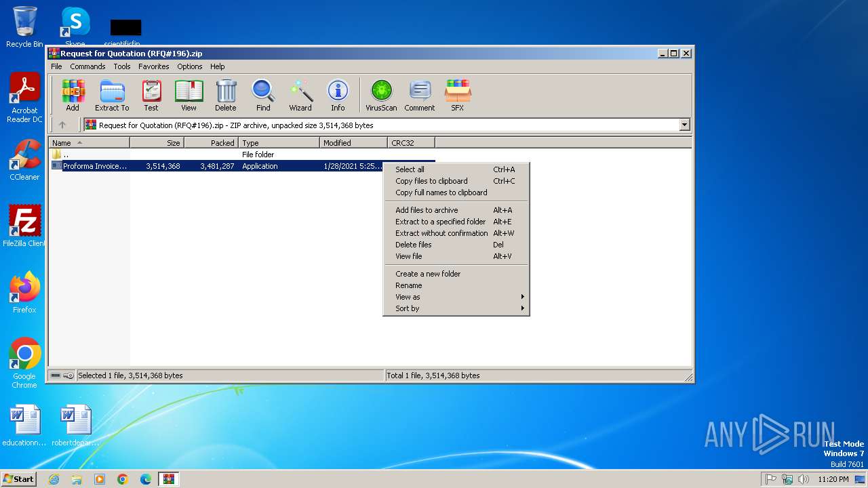Open Google Chrome desktop shortcut

pyautogui.click(x=24, y=363)
